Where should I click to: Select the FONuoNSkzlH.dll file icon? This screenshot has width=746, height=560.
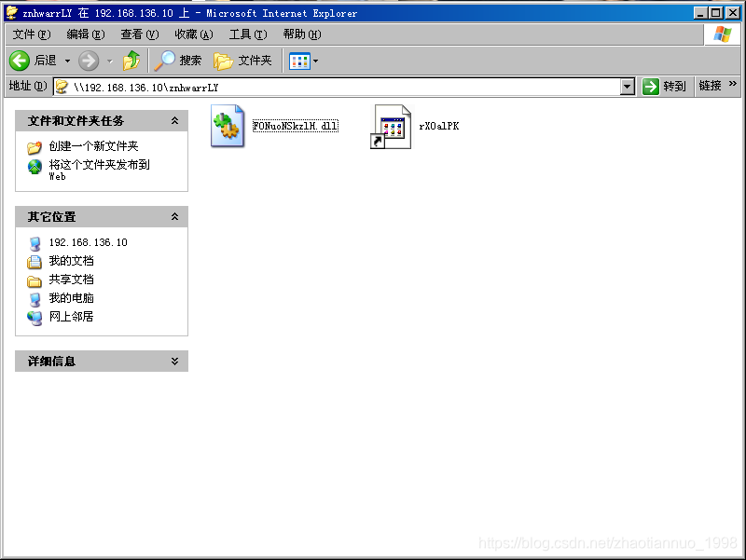228,126
